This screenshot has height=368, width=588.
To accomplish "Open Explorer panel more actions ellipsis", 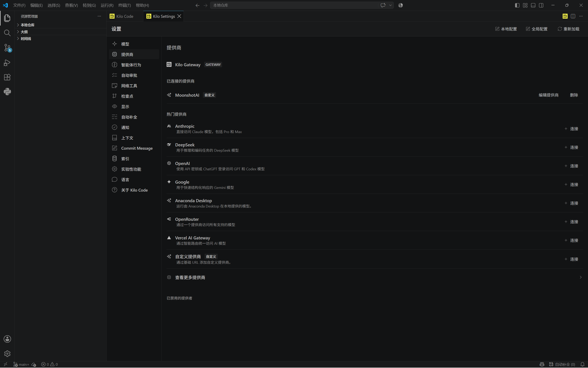I will pos(99,16).
